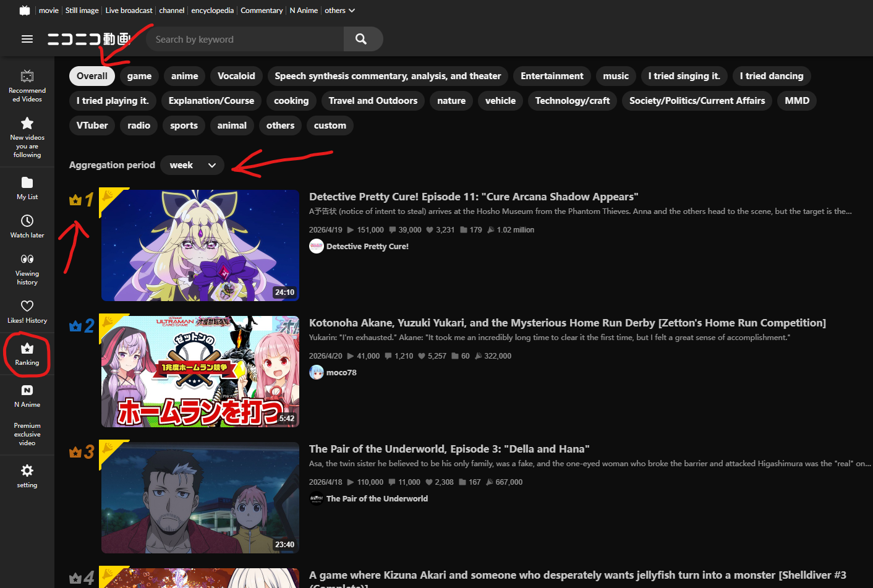Image resolution: width=873 pixels, height=588 pixels.
Task: Open Recommended Videos in sidebar
Action: (x=27, y=85)
